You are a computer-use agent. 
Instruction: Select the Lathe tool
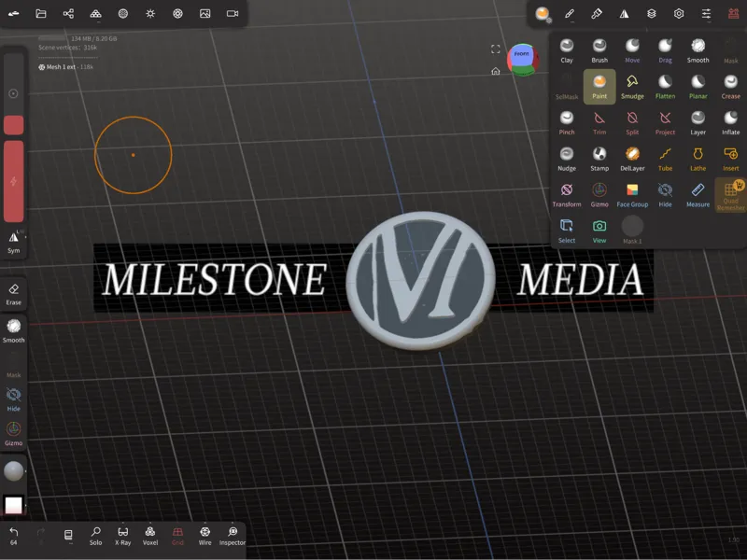pyautogui.click(x=698, y=159)
